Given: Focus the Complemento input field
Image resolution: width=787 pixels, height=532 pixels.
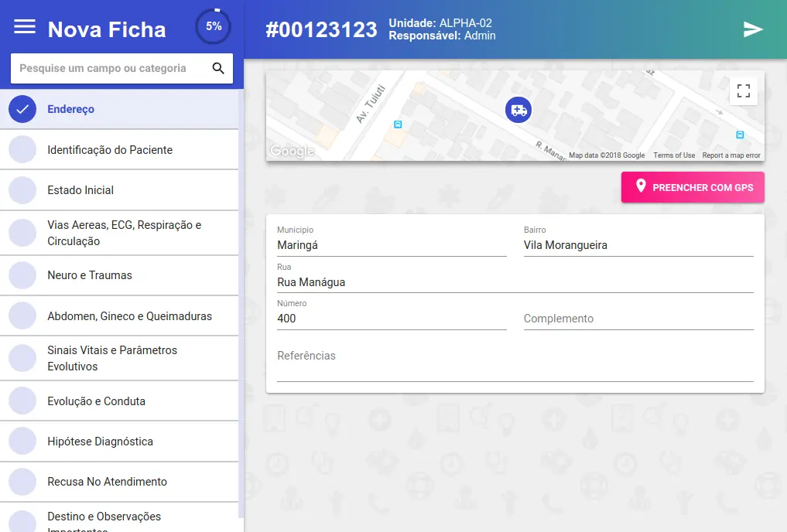Looking at the screenshot, I should pyautogui.click(x=638, y=319).
